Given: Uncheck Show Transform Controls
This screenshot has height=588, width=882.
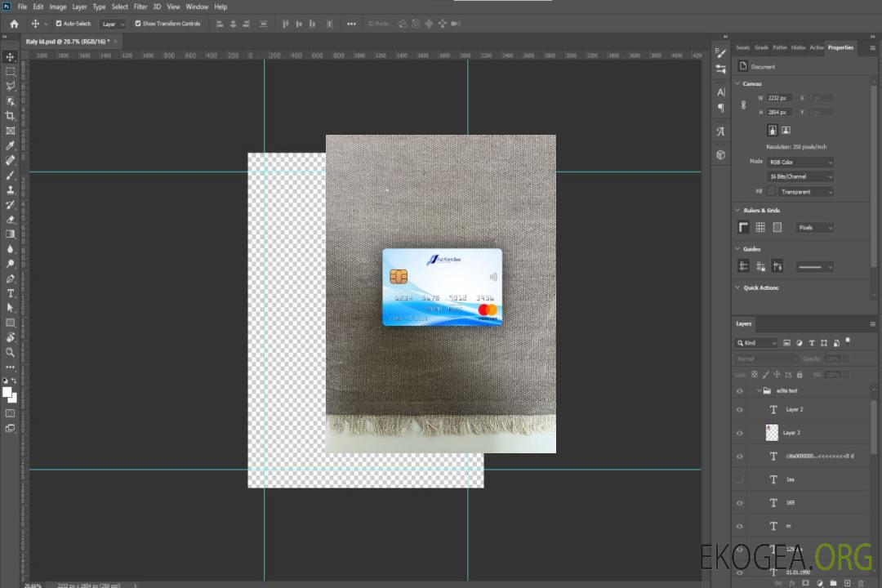Looking at the screenshot, I should (x=138, y=24).
